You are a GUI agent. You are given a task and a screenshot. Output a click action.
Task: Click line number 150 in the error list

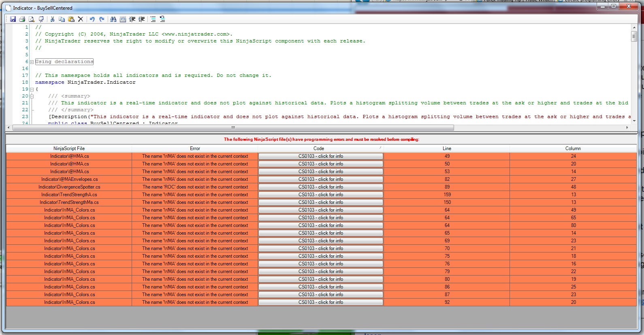tap(447, 202)
